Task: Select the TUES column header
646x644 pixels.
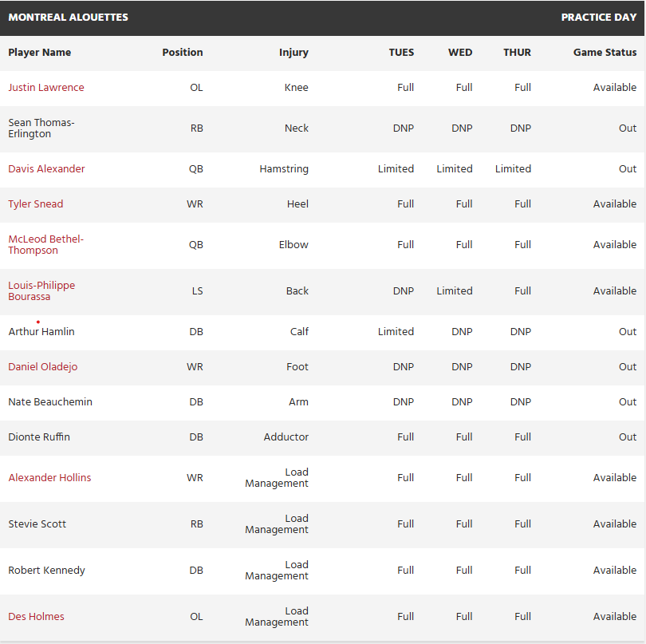Action: click(x=401, y=53)
